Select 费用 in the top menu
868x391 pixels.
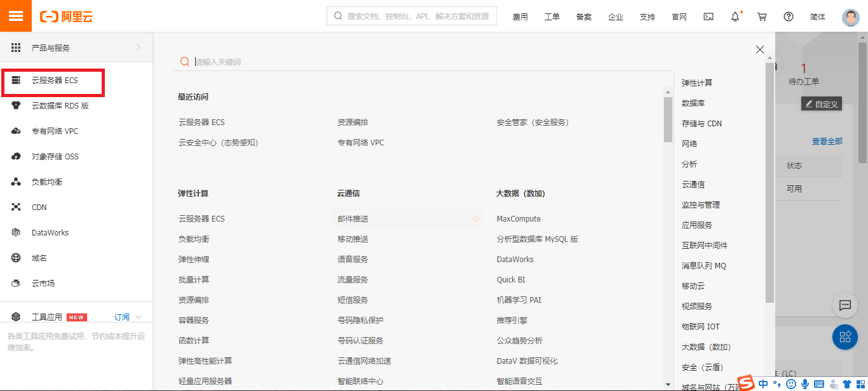click(520, 17)
